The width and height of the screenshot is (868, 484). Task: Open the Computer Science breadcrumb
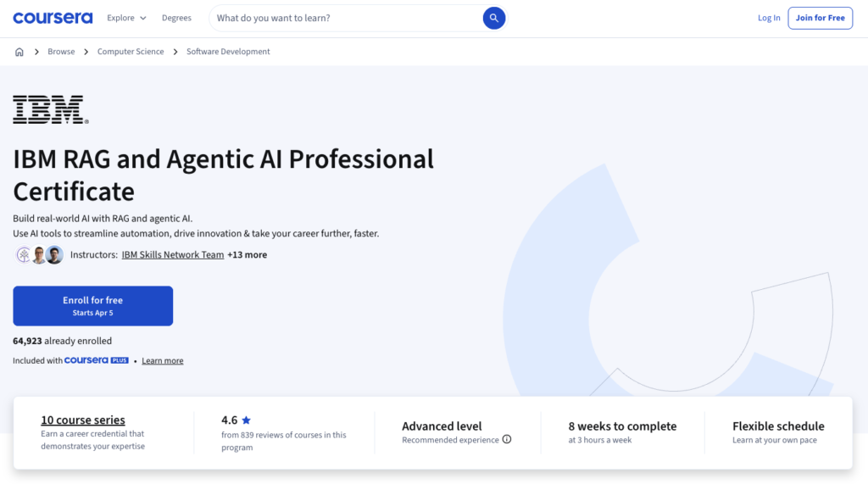click(x=131, y=52)
